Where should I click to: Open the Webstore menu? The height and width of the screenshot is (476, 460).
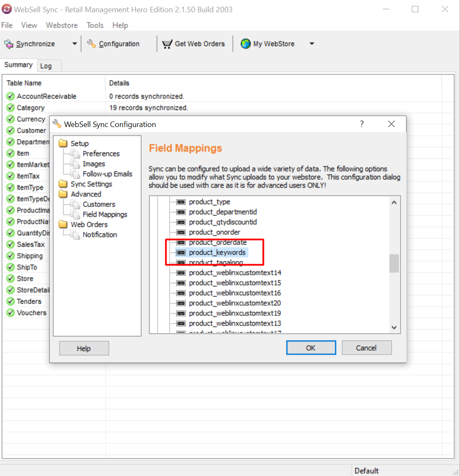62,25
